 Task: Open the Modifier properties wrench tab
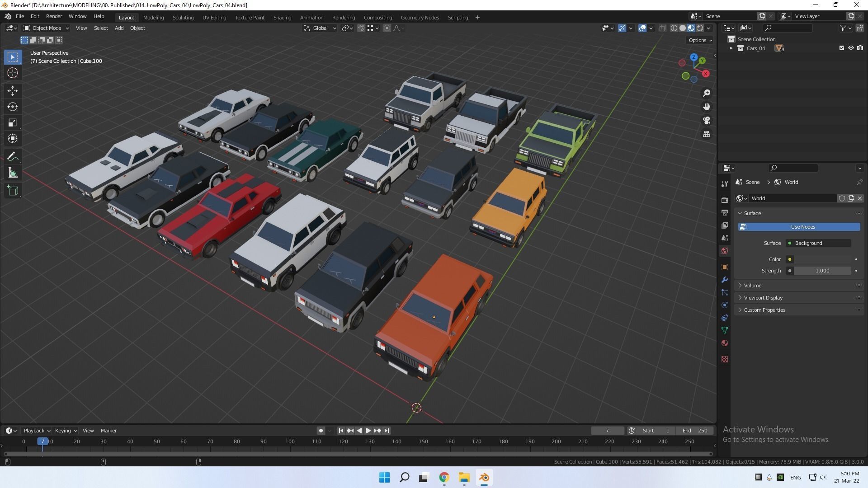(x=725, y=280)
